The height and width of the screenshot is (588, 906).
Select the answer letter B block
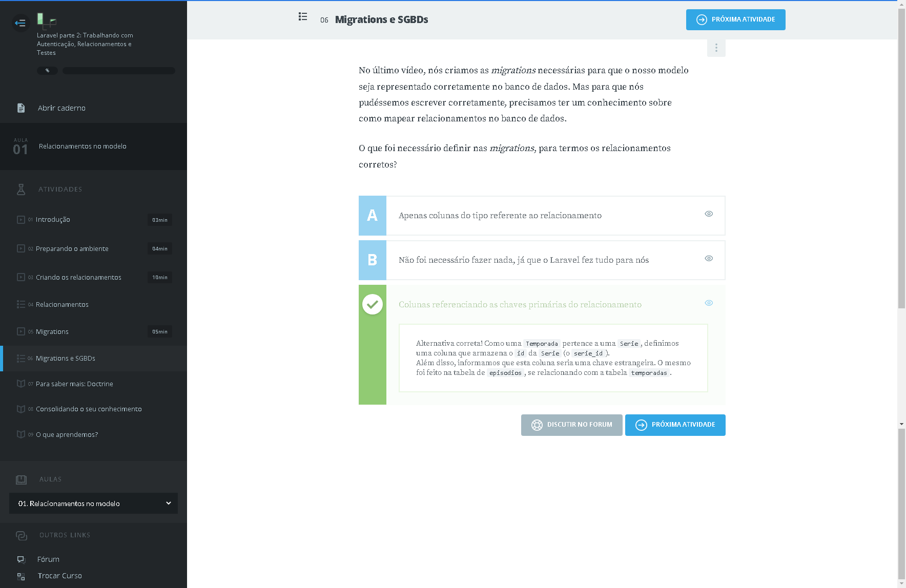(373, 260)
